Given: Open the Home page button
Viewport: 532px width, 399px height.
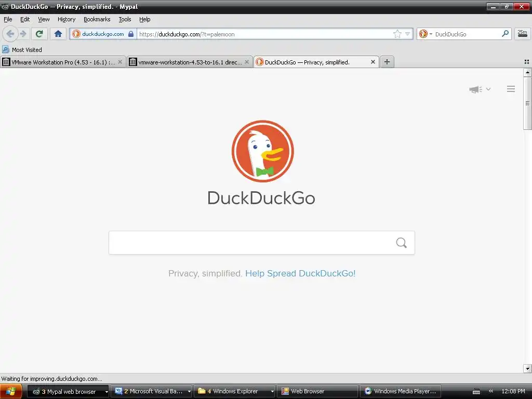Looking at the screenshot, I should (58, 34).
